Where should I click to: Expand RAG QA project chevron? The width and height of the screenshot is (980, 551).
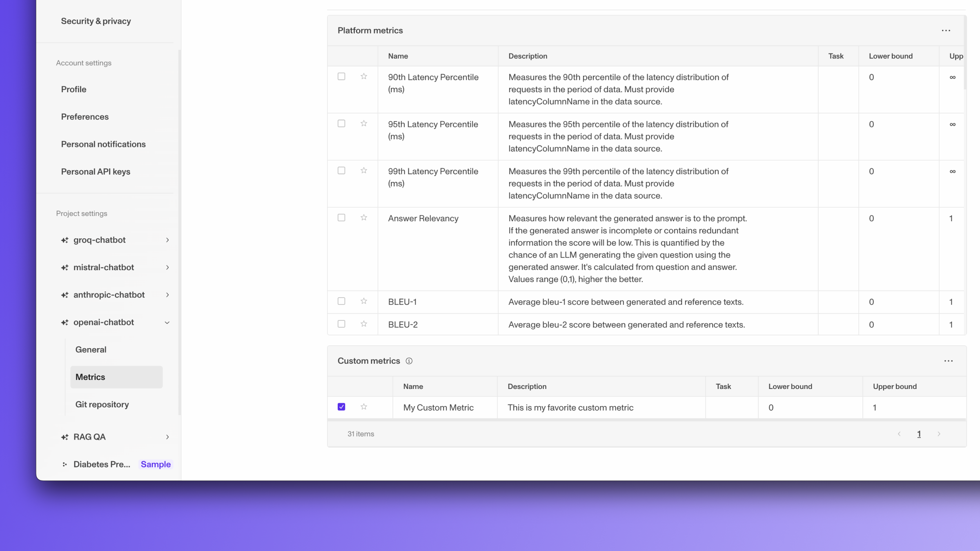tap(167, 437)
